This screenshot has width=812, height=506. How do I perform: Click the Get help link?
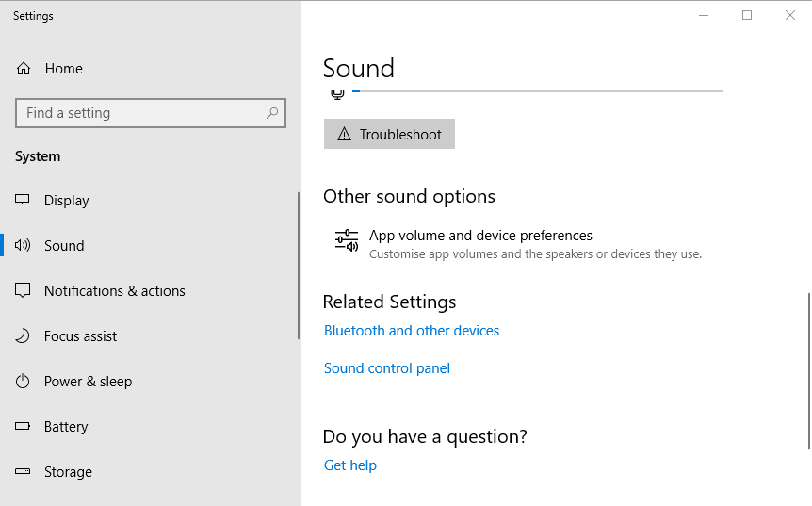350,465
